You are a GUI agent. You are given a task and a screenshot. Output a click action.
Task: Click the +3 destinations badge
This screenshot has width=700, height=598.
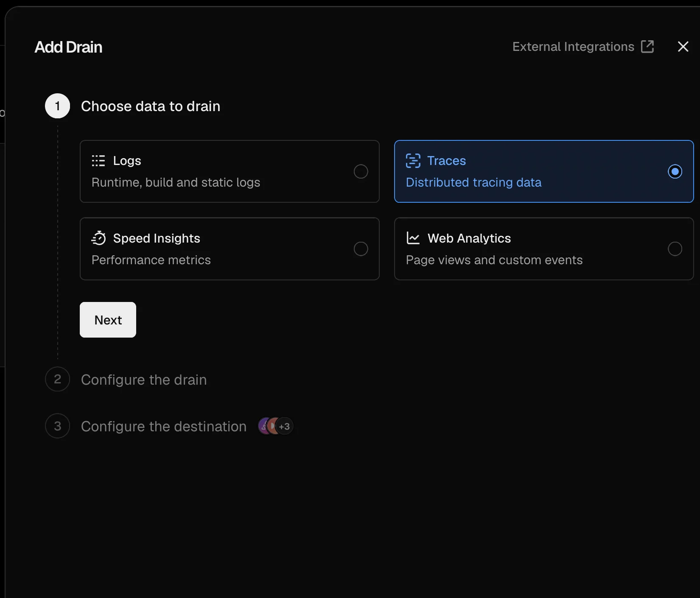click(285, 426)
